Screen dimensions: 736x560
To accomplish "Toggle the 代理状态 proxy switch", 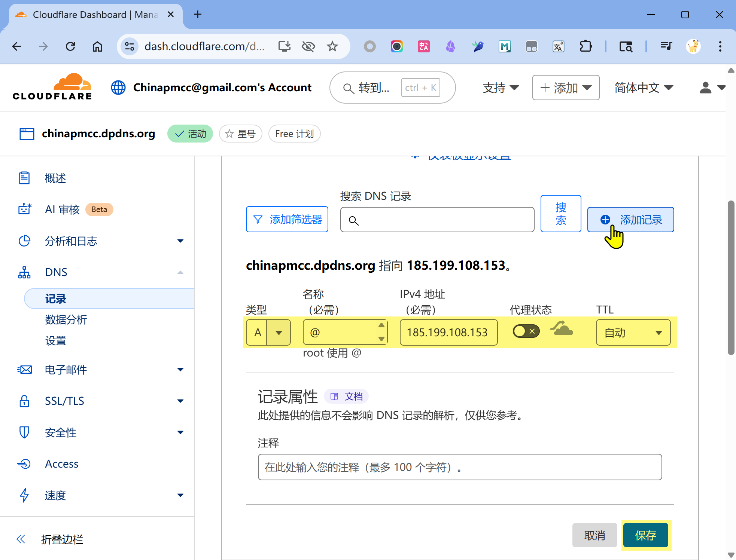I will (x=526, y=331).
